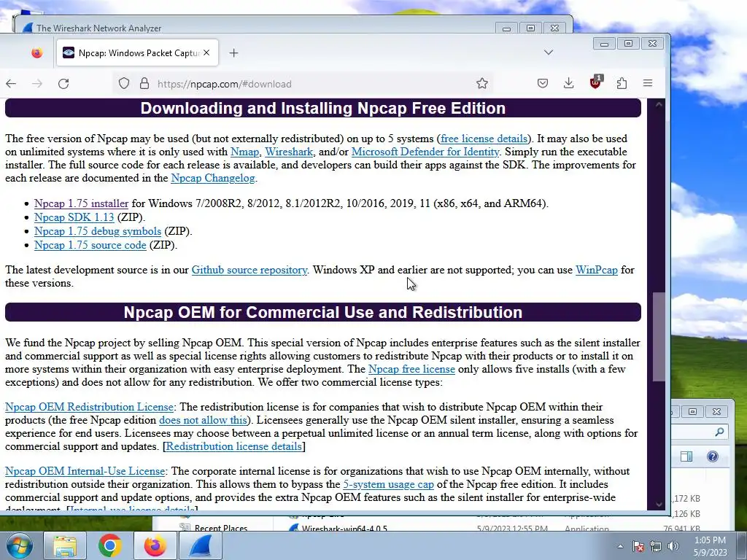Open the Npcap Changelog link
The height and width of the screenshot is (560, 747).
click(213, 178)
